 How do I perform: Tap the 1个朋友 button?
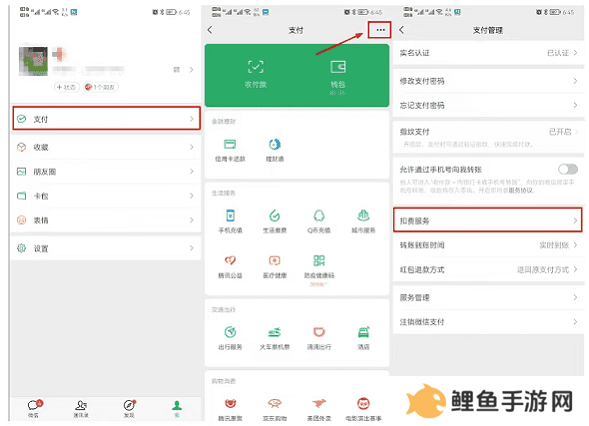(x=101, y=87)
